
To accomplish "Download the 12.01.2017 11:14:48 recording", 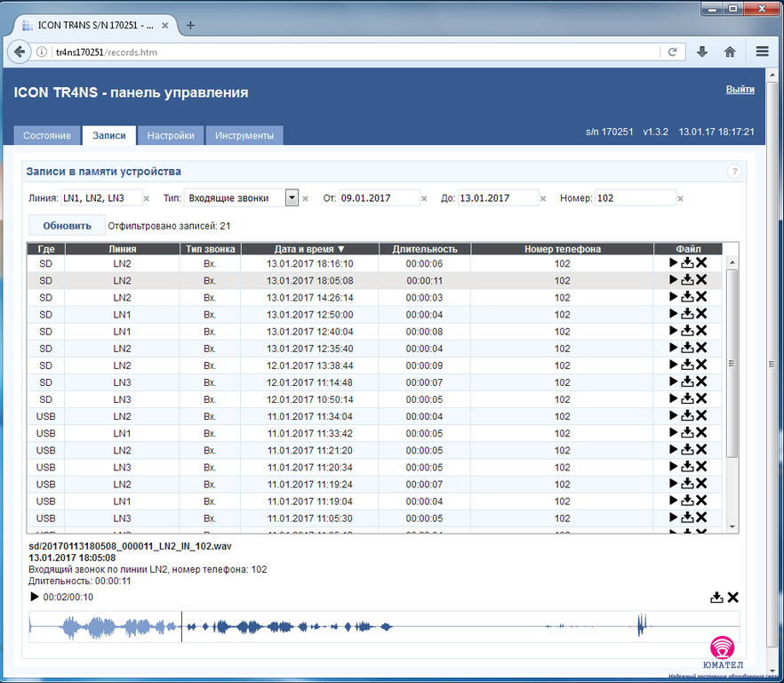I will click(687, 382).
